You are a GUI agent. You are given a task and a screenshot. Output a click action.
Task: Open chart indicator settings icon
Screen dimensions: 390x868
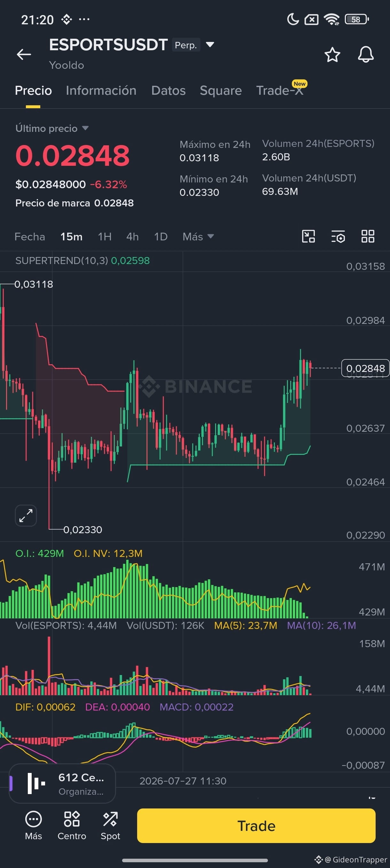pos(338,236)
